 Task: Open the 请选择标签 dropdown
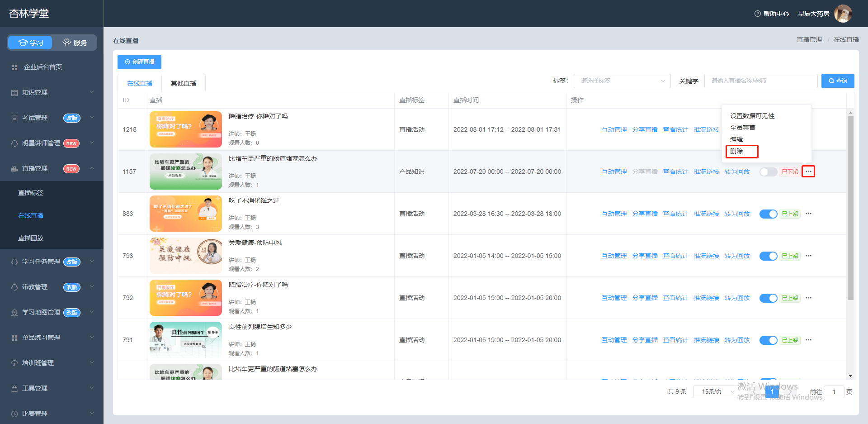[x=622, y=81]
